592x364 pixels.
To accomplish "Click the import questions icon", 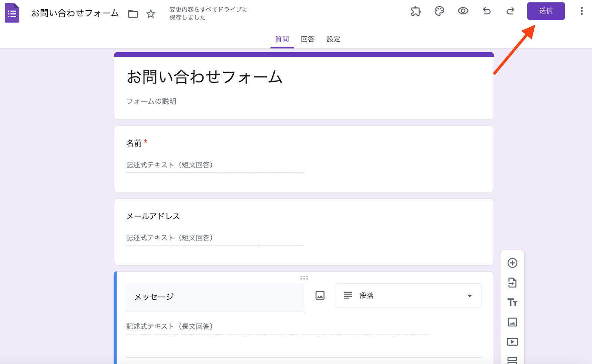I will click(x=512, y=283).
